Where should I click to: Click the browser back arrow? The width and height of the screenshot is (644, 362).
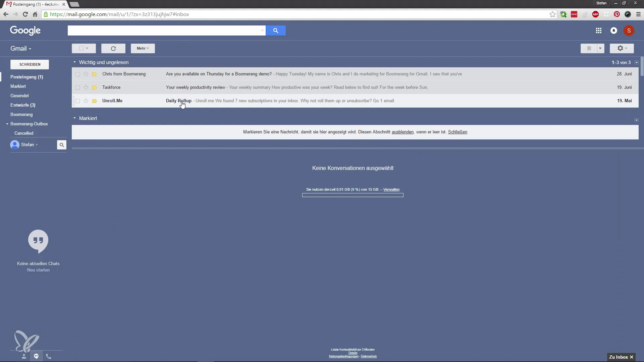coord(6,14)
